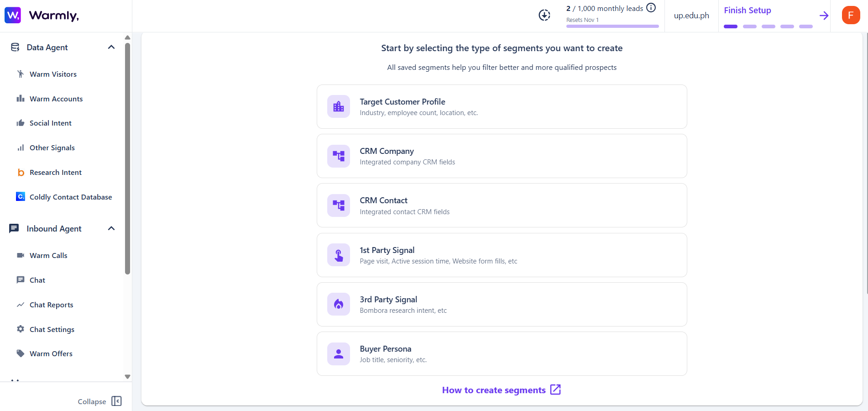
Task: Click the Finish Setup link
Action: pos(747,10)
